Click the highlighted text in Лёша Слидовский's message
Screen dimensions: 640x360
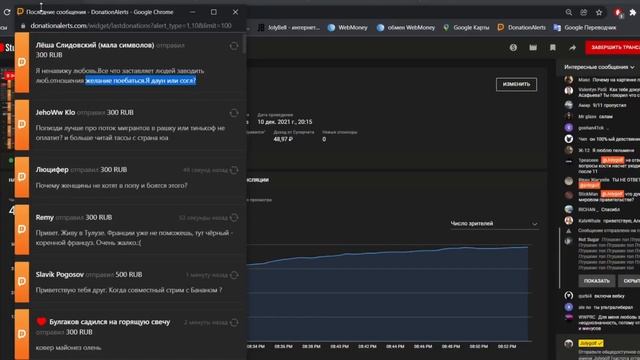pyautogui.click(x=140, y=81)
